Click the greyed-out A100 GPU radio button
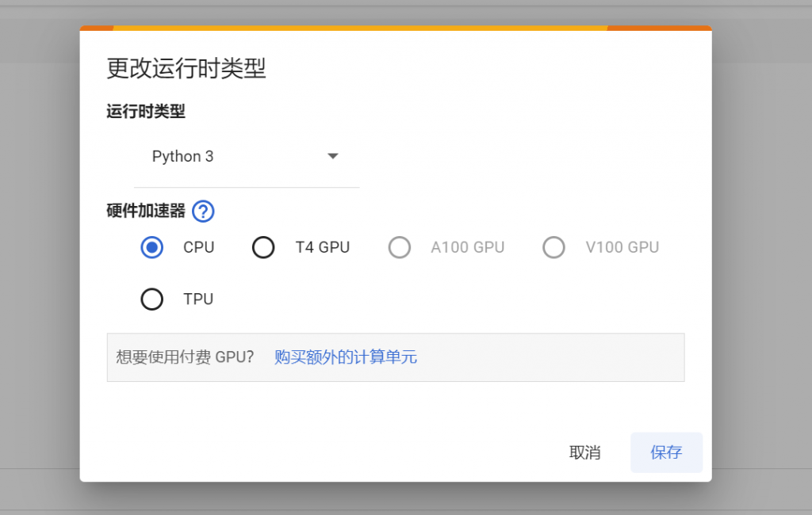This screenshot has width=812, height=515. [400, 247]
